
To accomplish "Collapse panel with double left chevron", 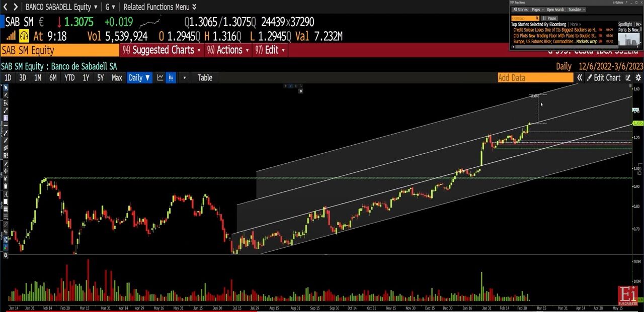I will click(x=580, y=78).
